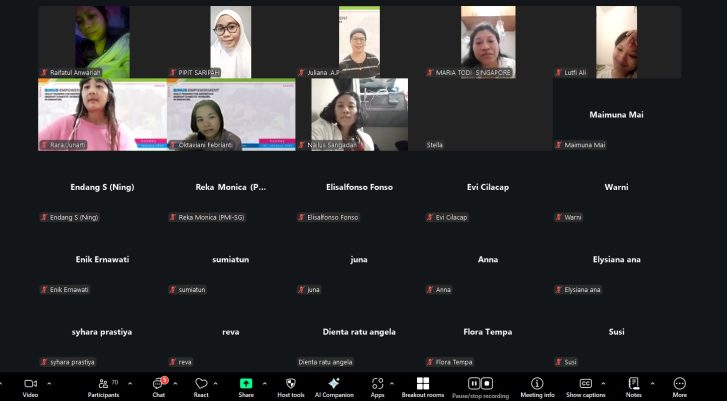The width and height of the screenshot is (727, 401).
Task: Pause the meeting recording
Action: tap(474, 383)
